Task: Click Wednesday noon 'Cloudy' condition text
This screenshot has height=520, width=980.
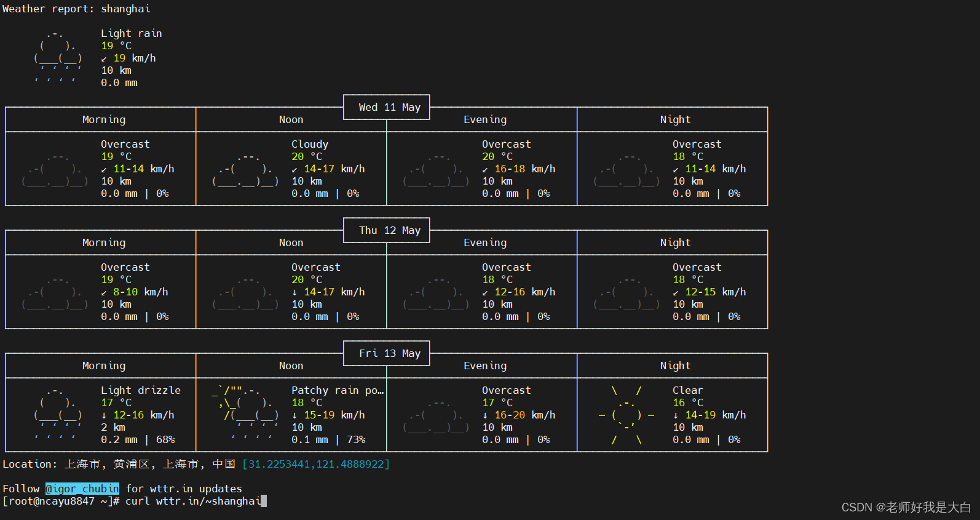Action: click(x=310, y=144)
